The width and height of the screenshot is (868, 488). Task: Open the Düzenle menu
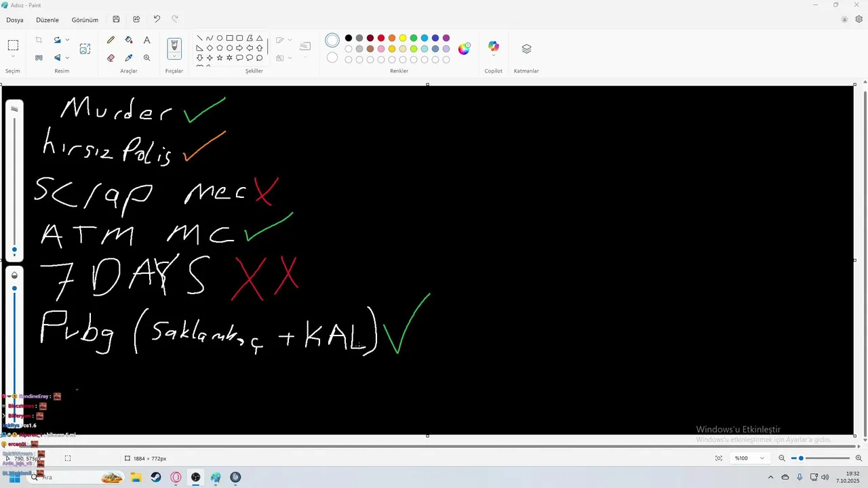(47, 20)
